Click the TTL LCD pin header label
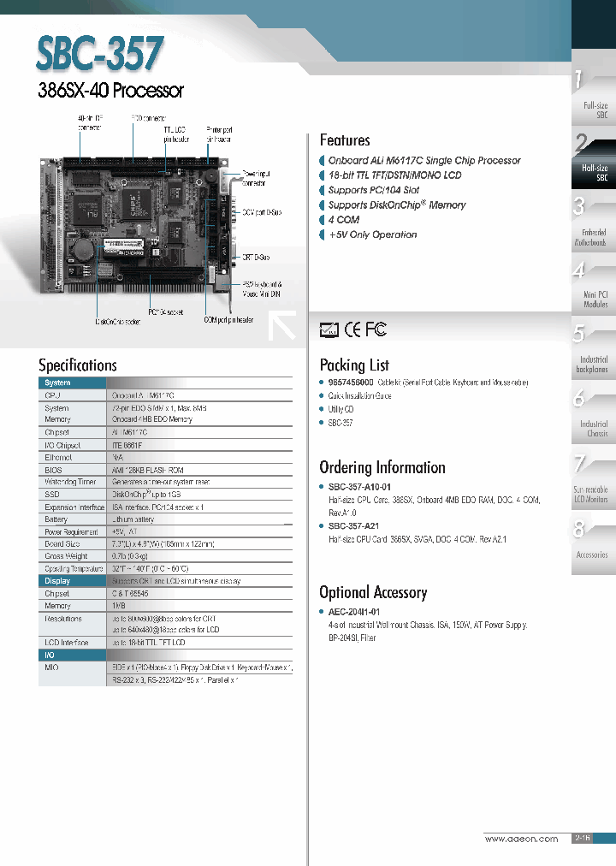The width and height of the screenshot is (616, 866). click(x=176, y=134)
